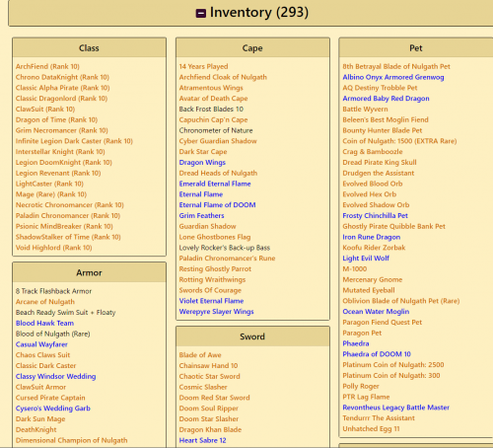Open Blade of Awe sword link

[x=200, y=355]
